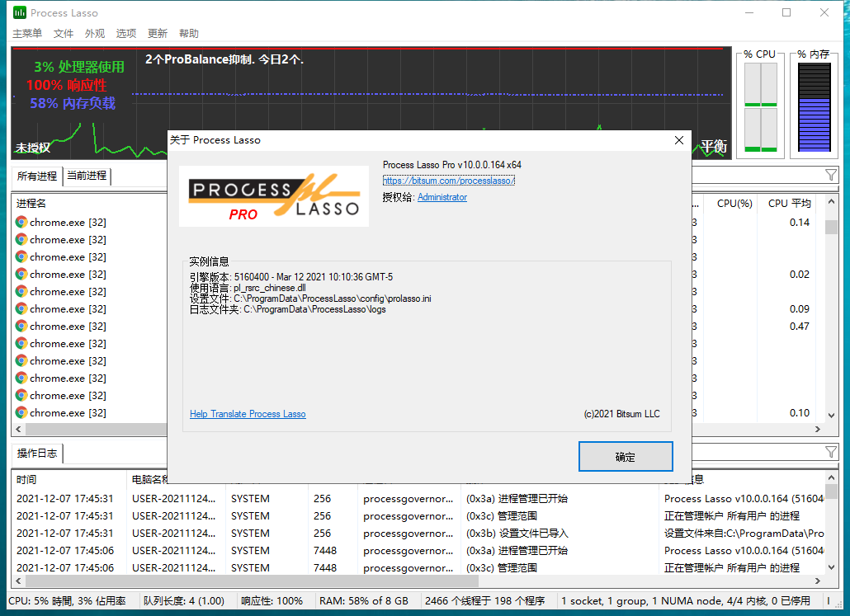850x616 pixels.
Task: Select the 所有进程 tab
Action: click(36, 176)
